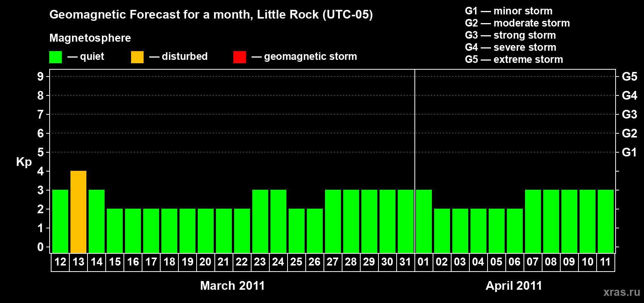Select the orange bar for March 13
644x303 pixels.
click(x=78, y=212)
